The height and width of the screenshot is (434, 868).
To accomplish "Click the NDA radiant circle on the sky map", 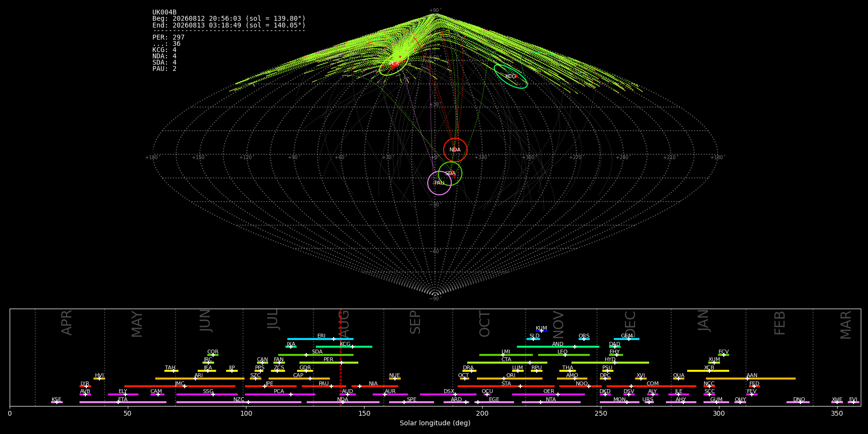I will (x=455, y=150).
